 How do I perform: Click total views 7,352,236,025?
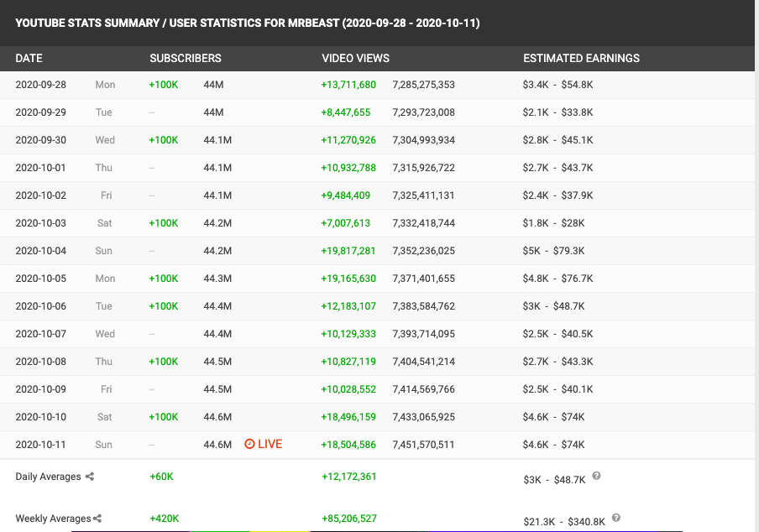(423, 251)
